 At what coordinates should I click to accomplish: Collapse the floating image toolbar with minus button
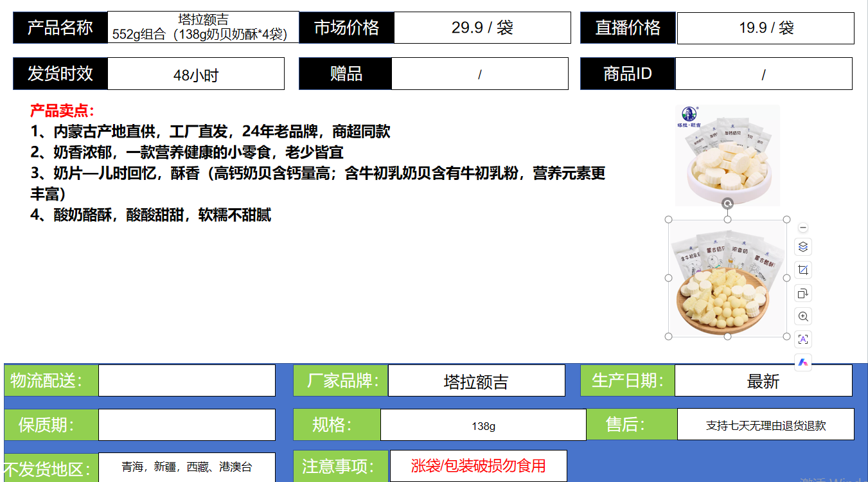pyautogui.click(x=802, y=228)
